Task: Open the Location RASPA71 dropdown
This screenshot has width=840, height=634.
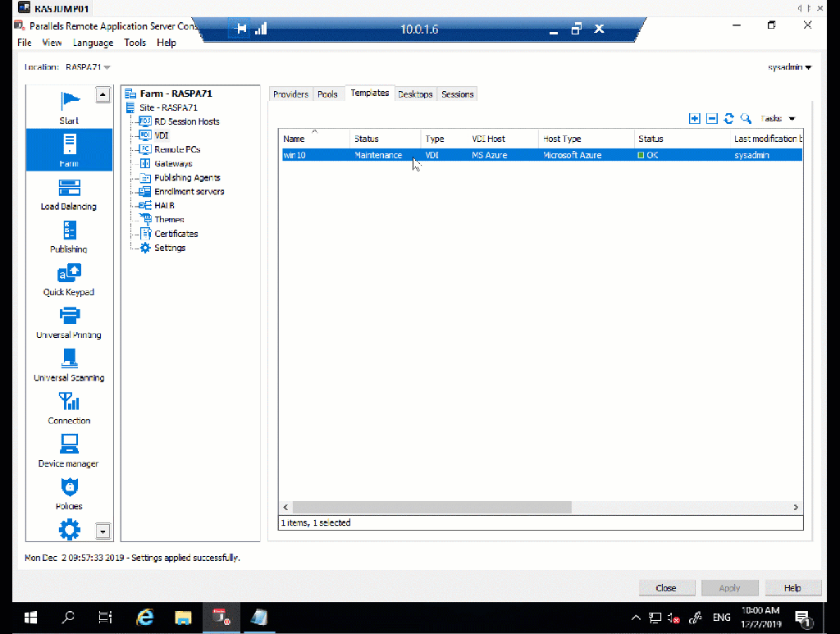Action: pos(88,67)
